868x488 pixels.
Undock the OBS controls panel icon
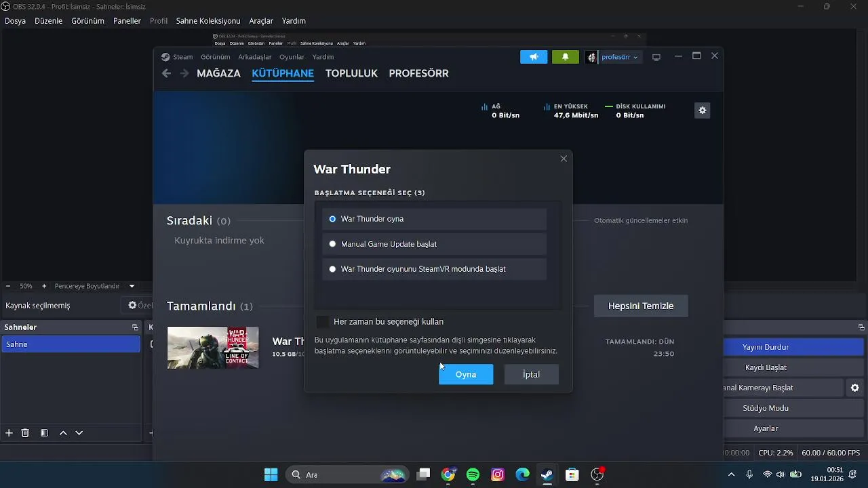[862, 327]
